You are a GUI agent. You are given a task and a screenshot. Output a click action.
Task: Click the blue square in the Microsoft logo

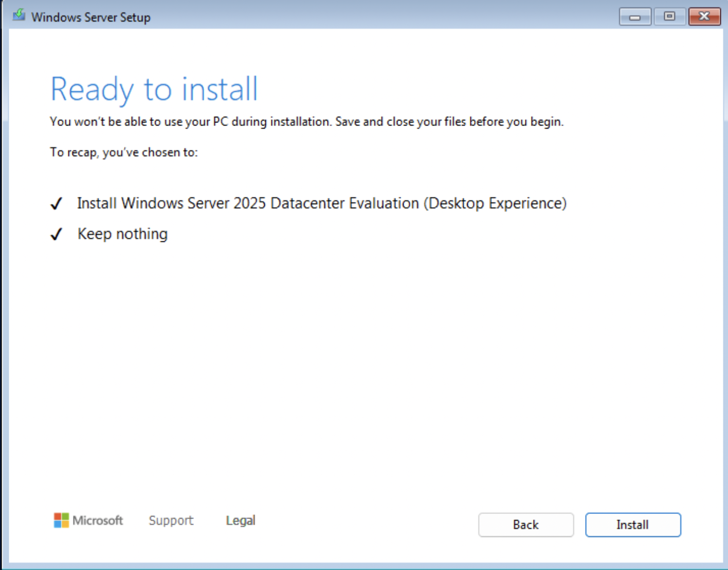pyautogui.click(x=58, y=524)
